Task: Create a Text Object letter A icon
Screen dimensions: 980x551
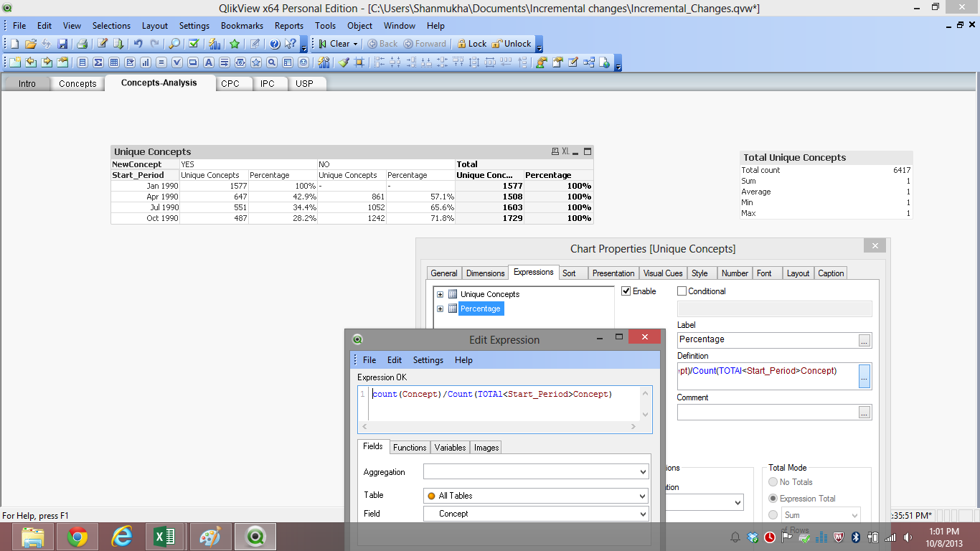Action: click(209, 62)
